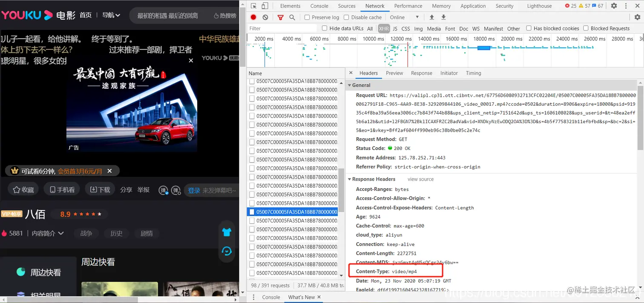The image size is (644, 303).
Task: Click the request list vertical scrollbar thumb
Action: coord(341,190)
